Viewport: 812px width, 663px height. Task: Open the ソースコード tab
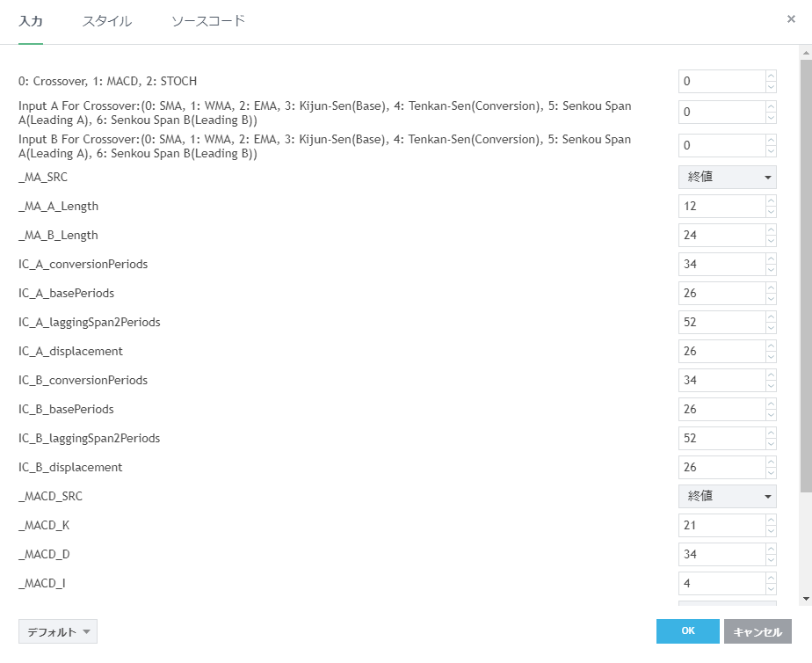pyautogui.click(x=208, y=21)
